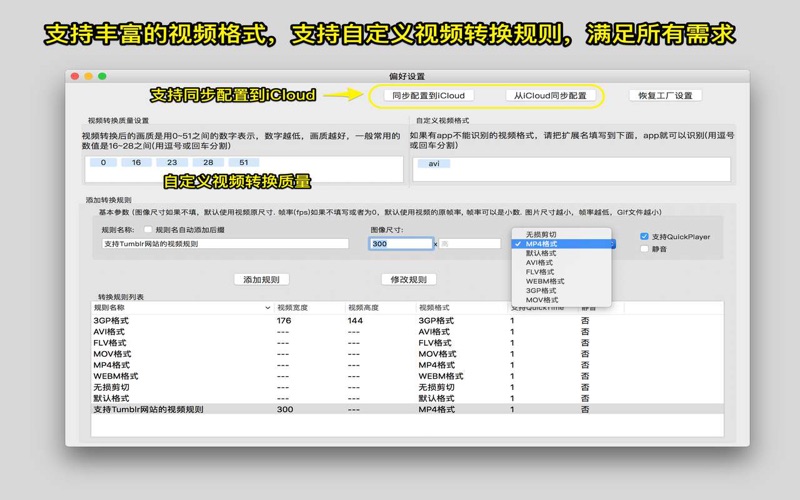The image size is (800, 500).
Task: Click the image width field showing 300
Action: pyautogui.click(x=399, y=243)
